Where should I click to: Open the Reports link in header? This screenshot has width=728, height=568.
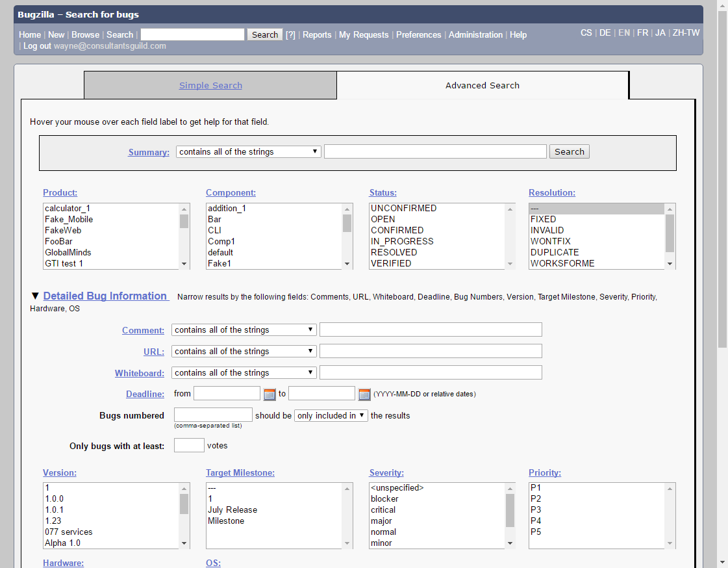click(x=317, y=35)
